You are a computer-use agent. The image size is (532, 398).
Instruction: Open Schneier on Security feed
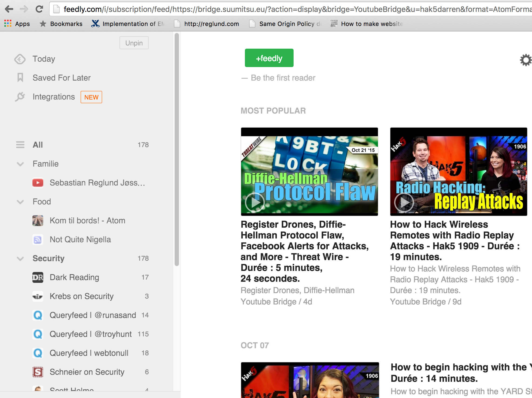pyautogui.click(x=87, y=372)
